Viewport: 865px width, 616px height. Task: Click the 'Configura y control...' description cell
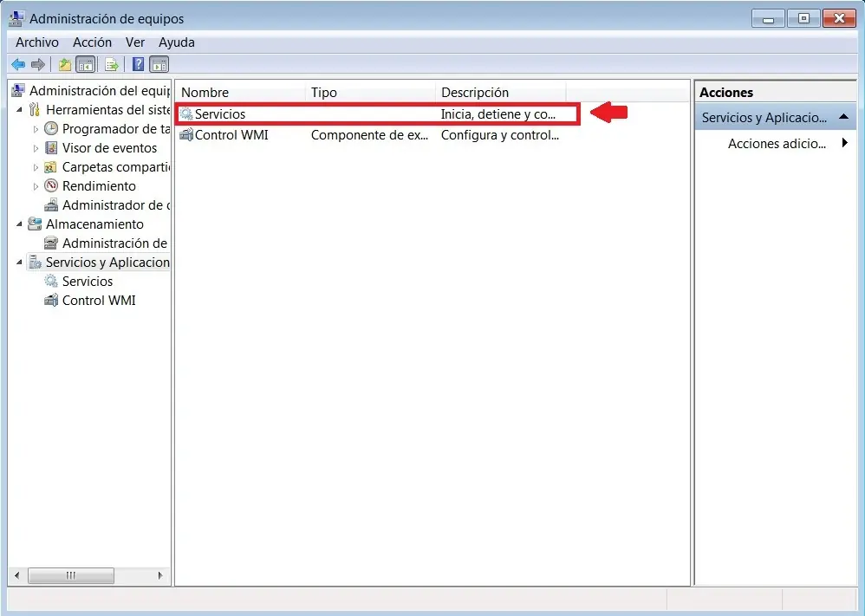click(x=500, y=134)
